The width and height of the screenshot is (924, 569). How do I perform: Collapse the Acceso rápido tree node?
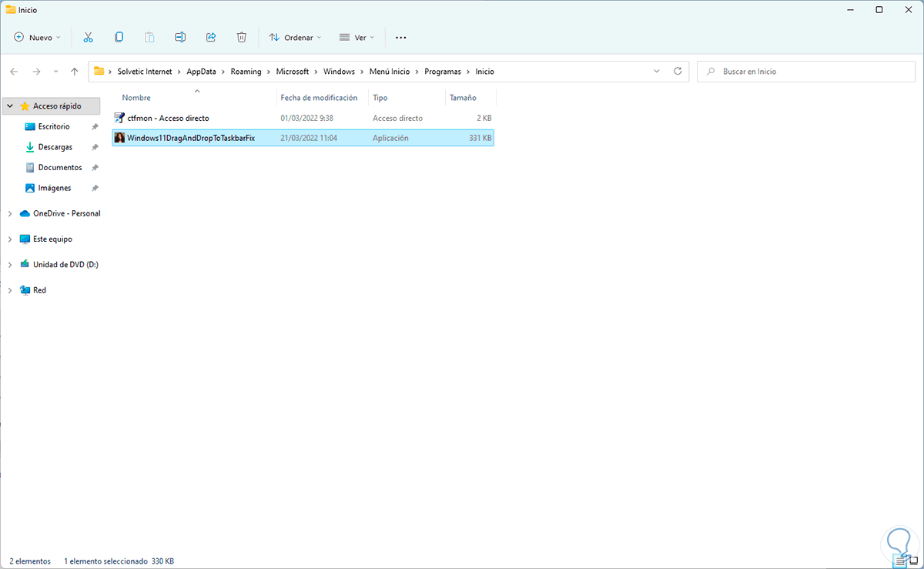pos(10,106)
